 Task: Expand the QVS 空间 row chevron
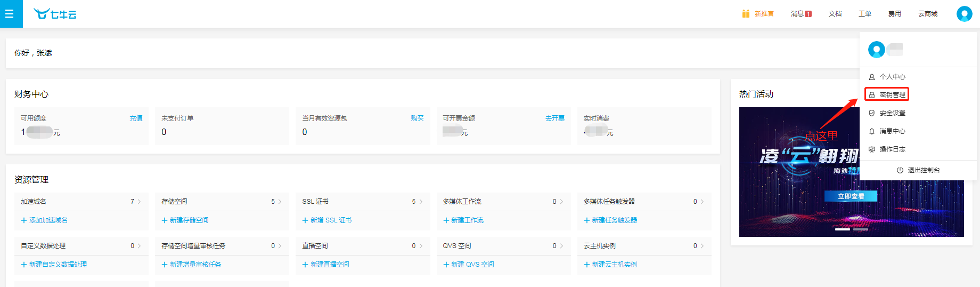(x=561, y=246)
